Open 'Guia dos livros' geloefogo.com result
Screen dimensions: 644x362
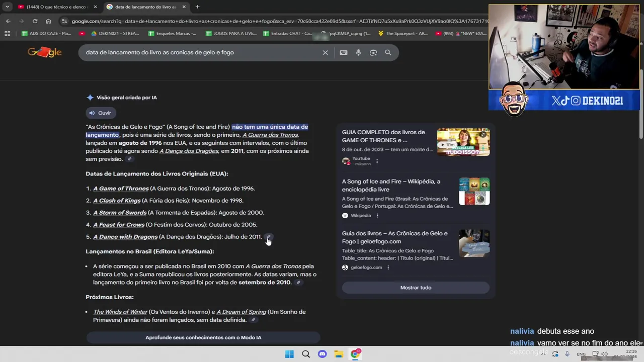pyautogui.click(x=394, y=237)
